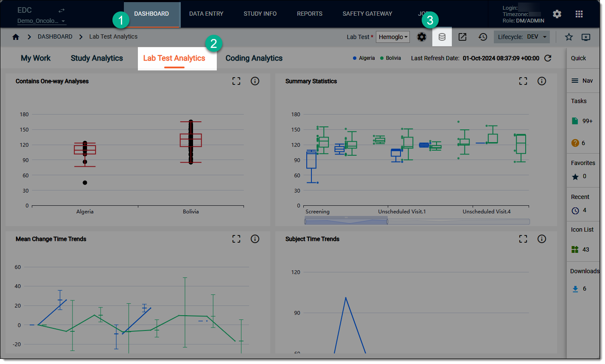Image resolution: width=605 pixels, height=364 pixels.
Task: Open STUDY INFO menu
Action: 260,14
